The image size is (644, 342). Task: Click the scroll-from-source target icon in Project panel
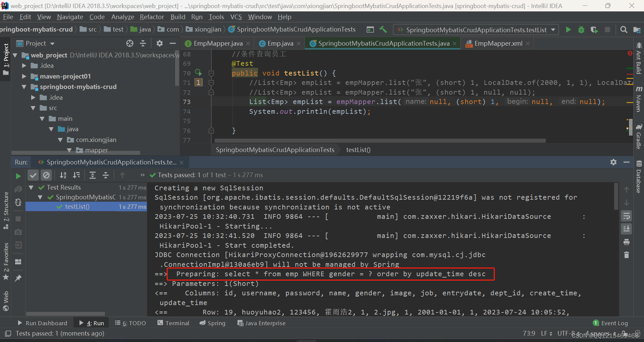click(130, 43)
